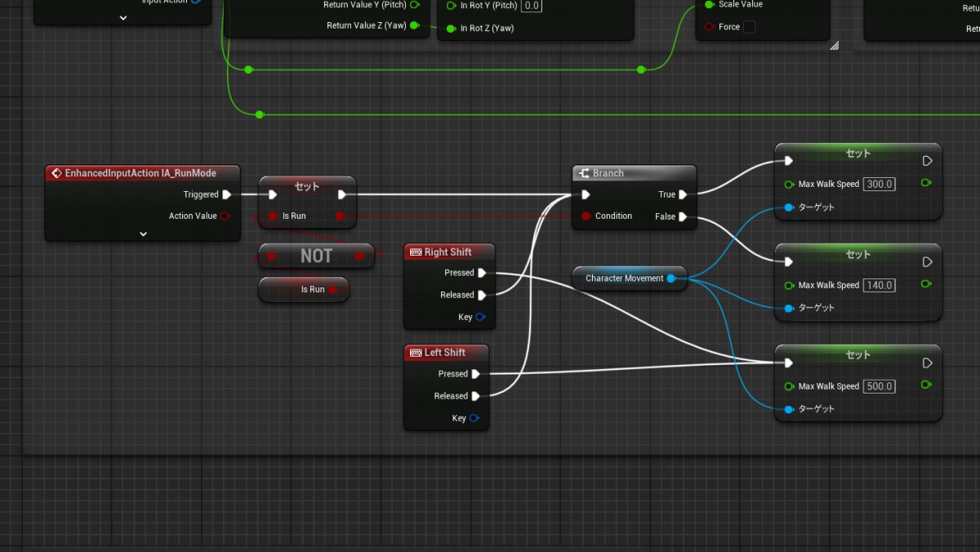Select the Character Movement variable node
The width and height of the screenshot is (980, 552).
tap(630, 278)
